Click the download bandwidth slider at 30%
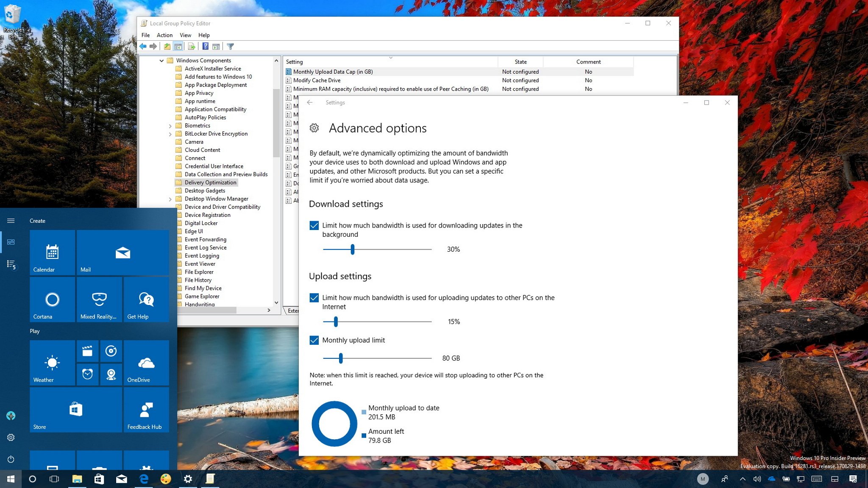Viewport: 868px width, 488px height. pos(352,250)
